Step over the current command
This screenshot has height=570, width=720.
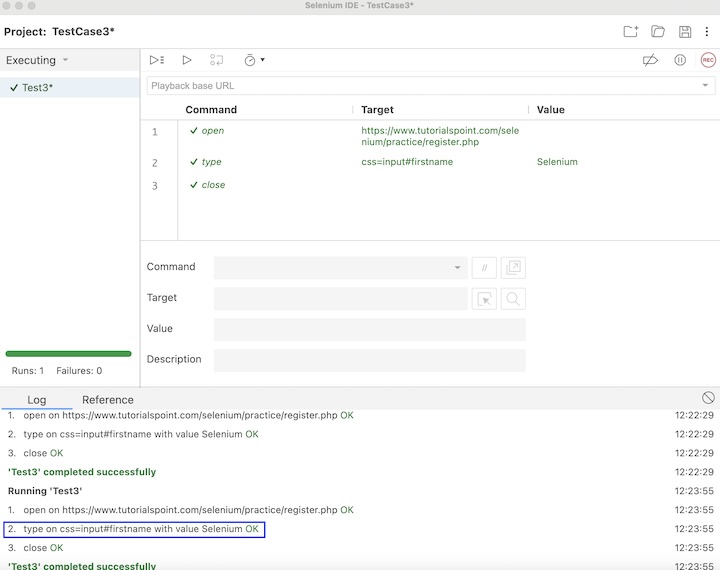click(217, 60)
